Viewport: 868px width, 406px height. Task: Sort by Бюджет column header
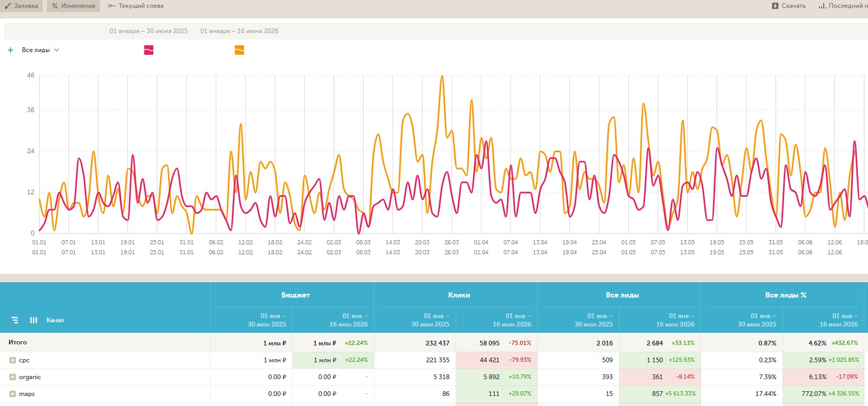tap(295, 295)
